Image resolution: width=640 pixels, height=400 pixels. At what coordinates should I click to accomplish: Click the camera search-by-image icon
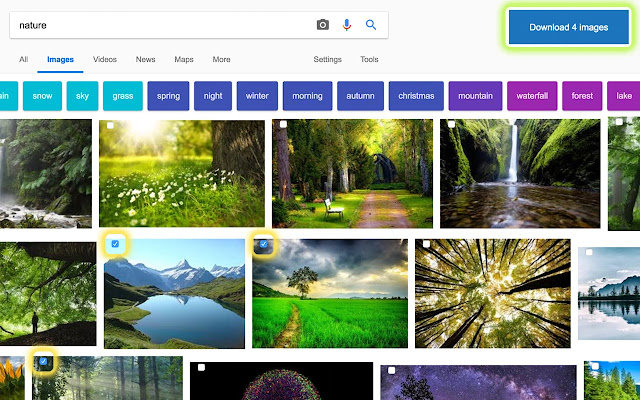322,25
